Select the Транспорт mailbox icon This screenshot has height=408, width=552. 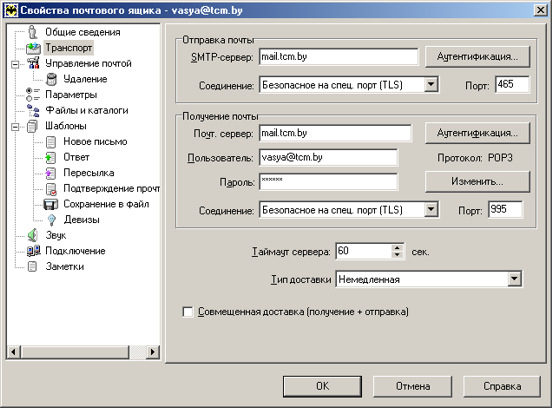[33, 48]
